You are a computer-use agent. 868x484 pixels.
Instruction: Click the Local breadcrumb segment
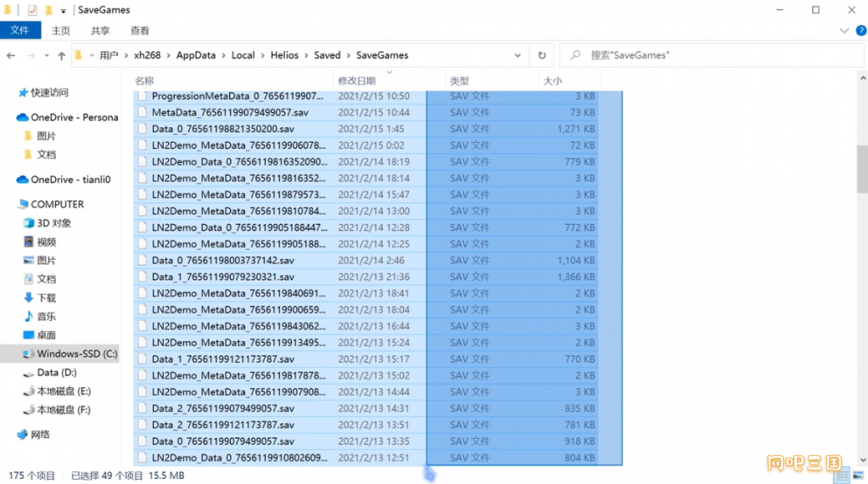pyautogui.click(x=243, y=55)
